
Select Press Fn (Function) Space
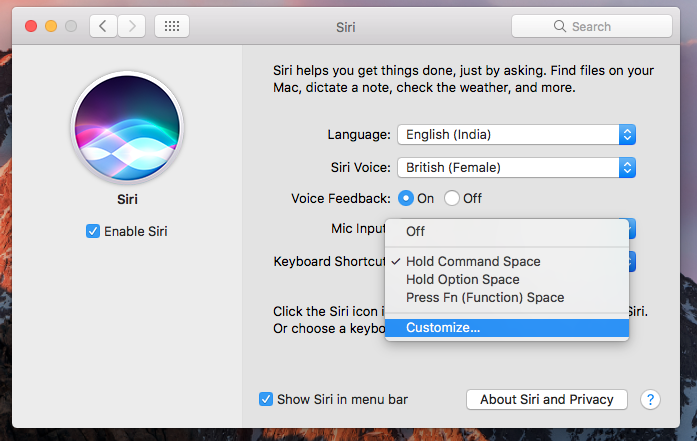tap(507, 297)
